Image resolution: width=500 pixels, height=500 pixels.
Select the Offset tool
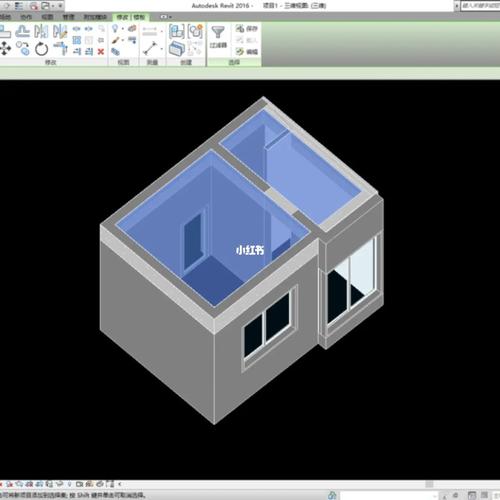tap(22, 31)
